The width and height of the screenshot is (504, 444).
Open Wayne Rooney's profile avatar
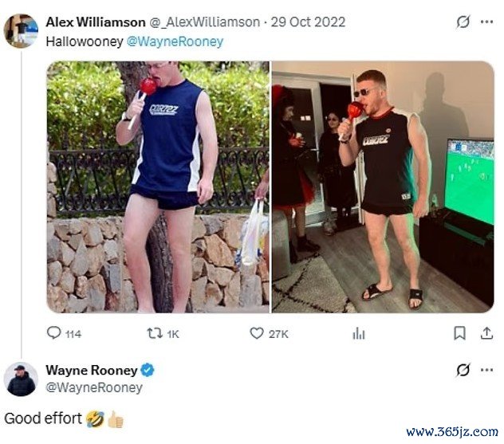pyautogui.click(x=21, y=379)
